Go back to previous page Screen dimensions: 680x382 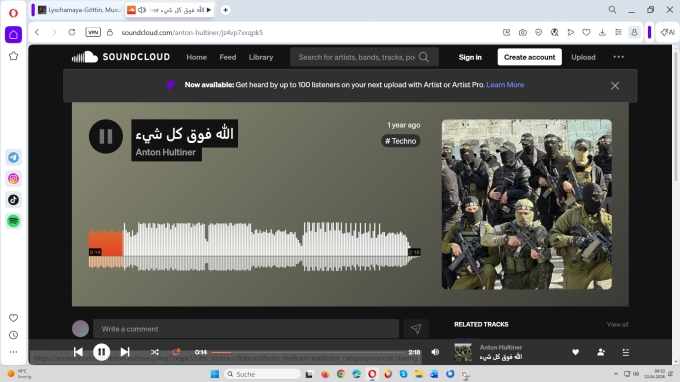point(37,33)
